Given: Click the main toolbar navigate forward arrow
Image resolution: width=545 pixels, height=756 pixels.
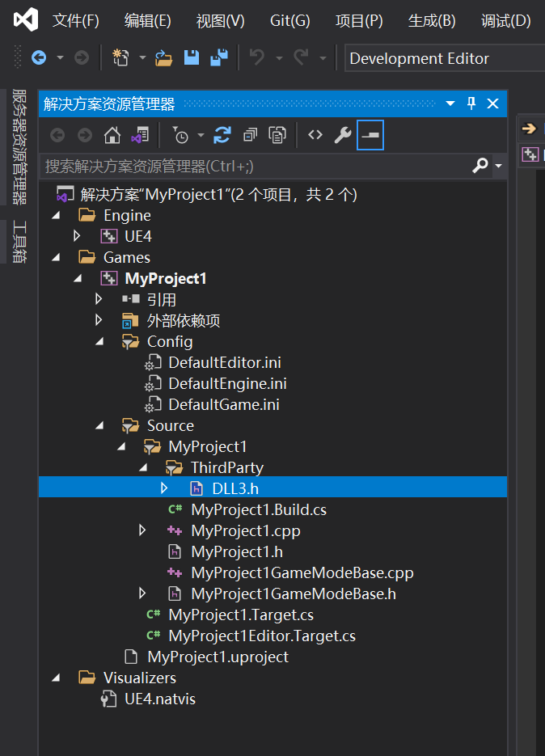Looking at the screenshot, I should [82, 58].
